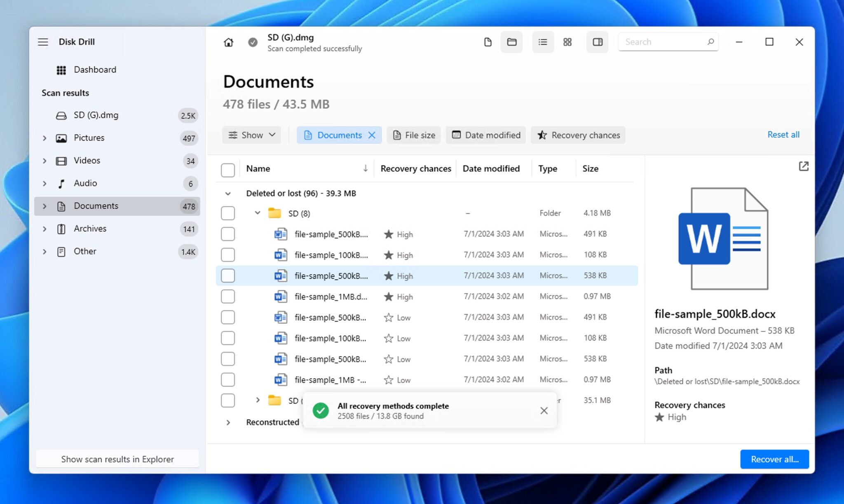Expand the Reconstructed group
This screenshot has width=844, height=504.
228,422
